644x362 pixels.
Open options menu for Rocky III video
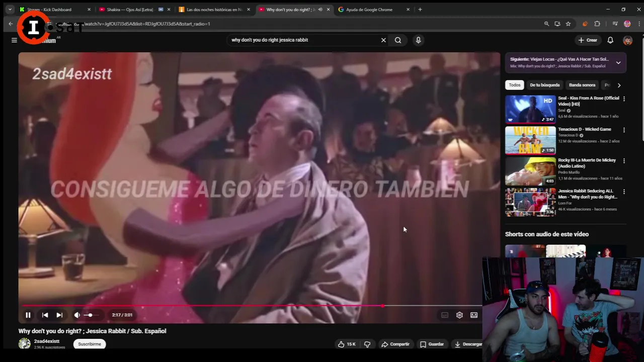(624, 161)
